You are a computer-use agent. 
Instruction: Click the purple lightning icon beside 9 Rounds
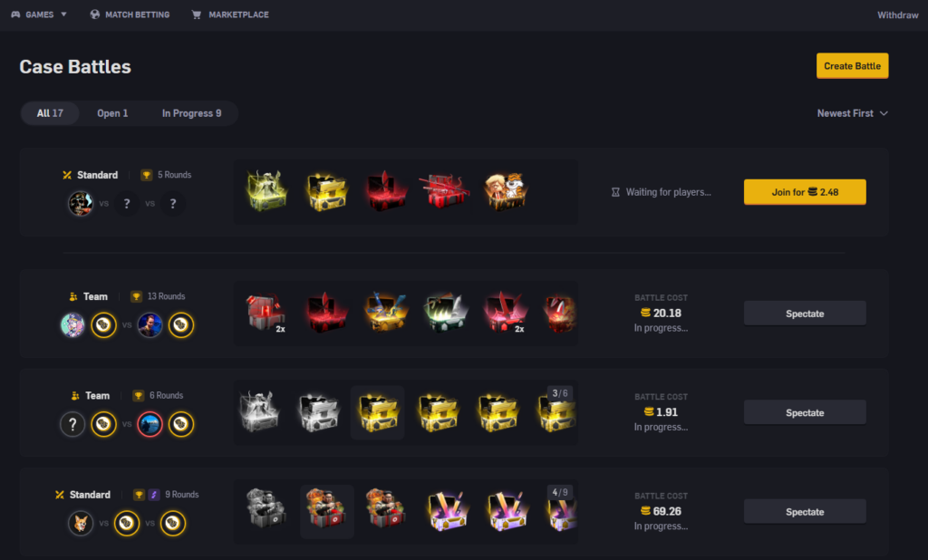coord(154,495)
